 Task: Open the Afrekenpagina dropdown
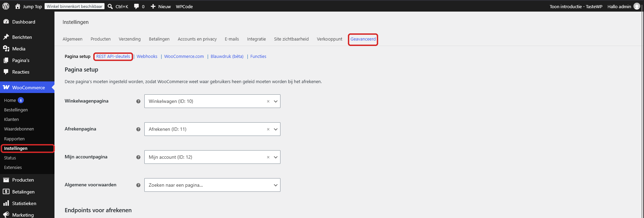click(212, 129)
